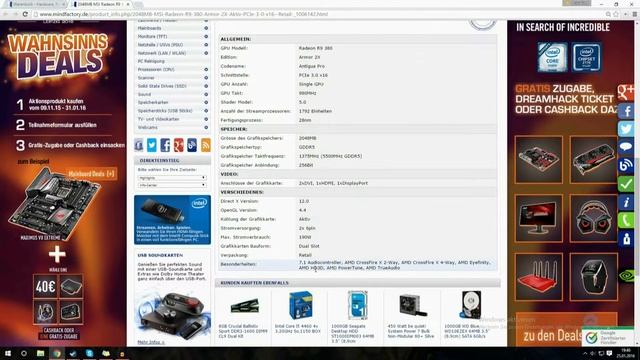Click Mehr Infos link under USB Soundkarten
The width and height of the screenshot is (640, 360).
(x=151, y=342)
